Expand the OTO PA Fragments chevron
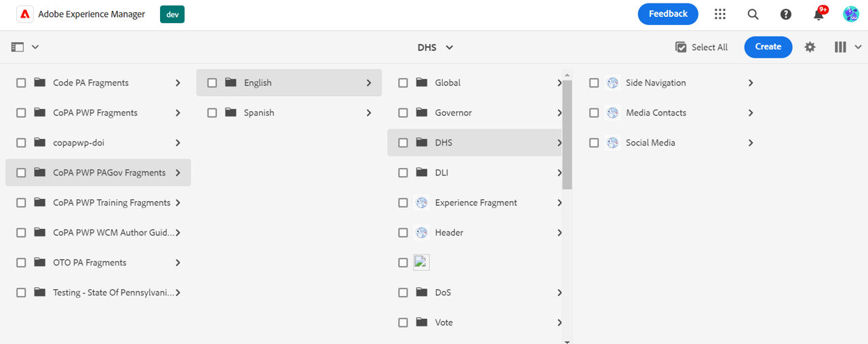 (x=178, y=263)
